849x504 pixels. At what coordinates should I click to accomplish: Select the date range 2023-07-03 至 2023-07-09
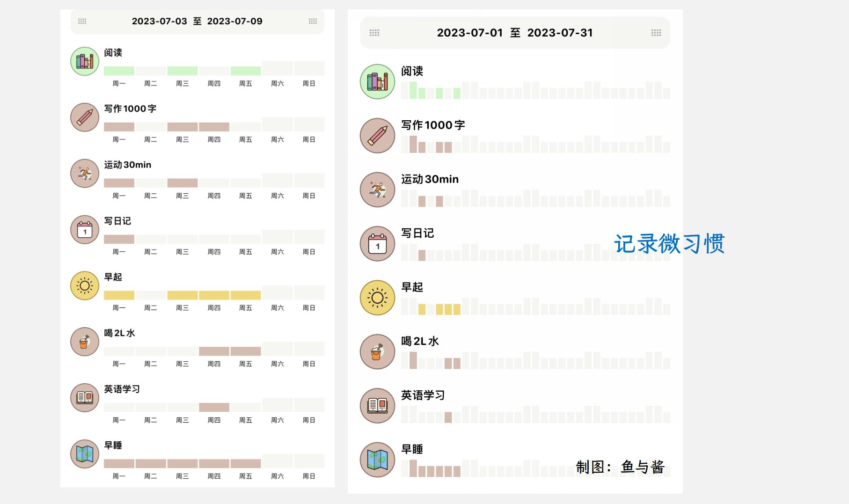(197, 21)
